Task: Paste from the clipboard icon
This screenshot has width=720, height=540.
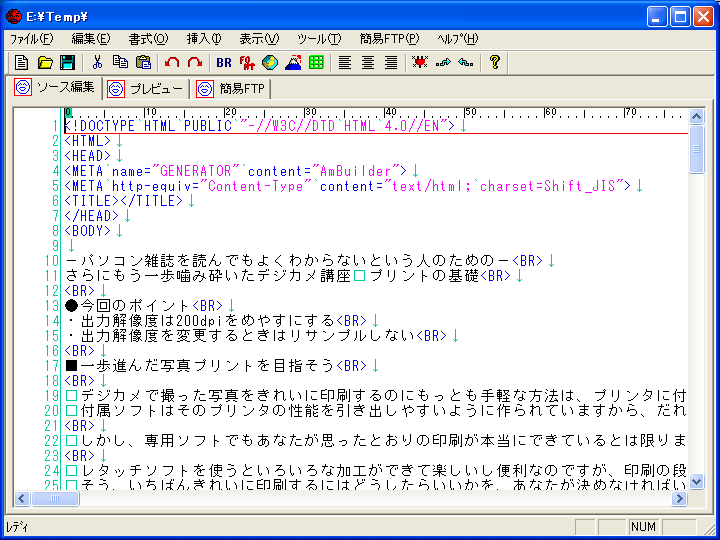Action: 144,62
